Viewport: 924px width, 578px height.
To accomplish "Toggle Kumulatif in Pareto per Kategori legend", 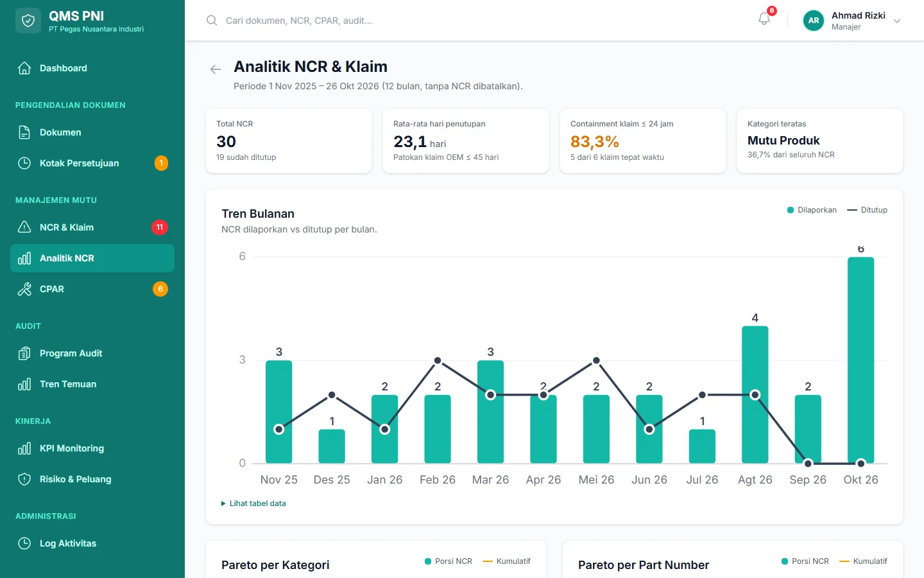I will [x=506, y=561].
